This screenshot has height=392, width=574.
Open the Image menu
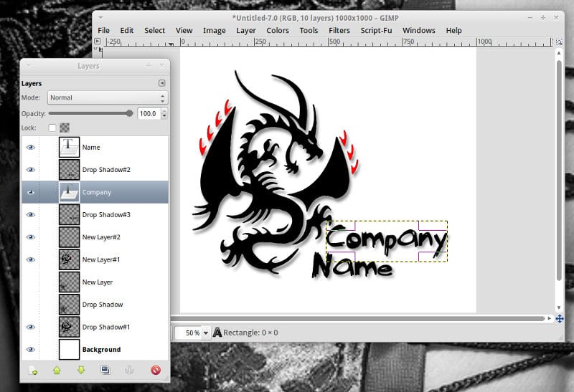click(215, 30)
